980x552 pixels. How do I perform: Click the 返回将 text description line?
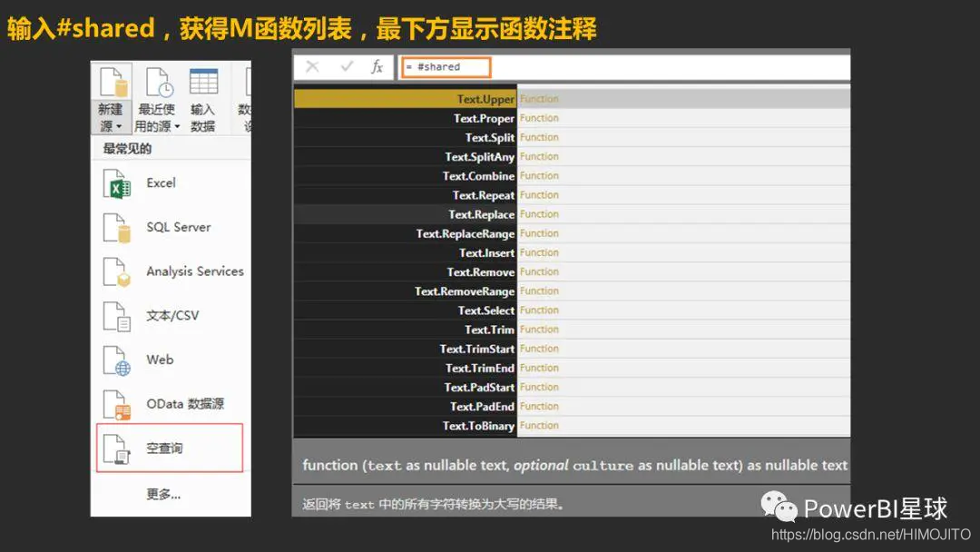point(433,505)
